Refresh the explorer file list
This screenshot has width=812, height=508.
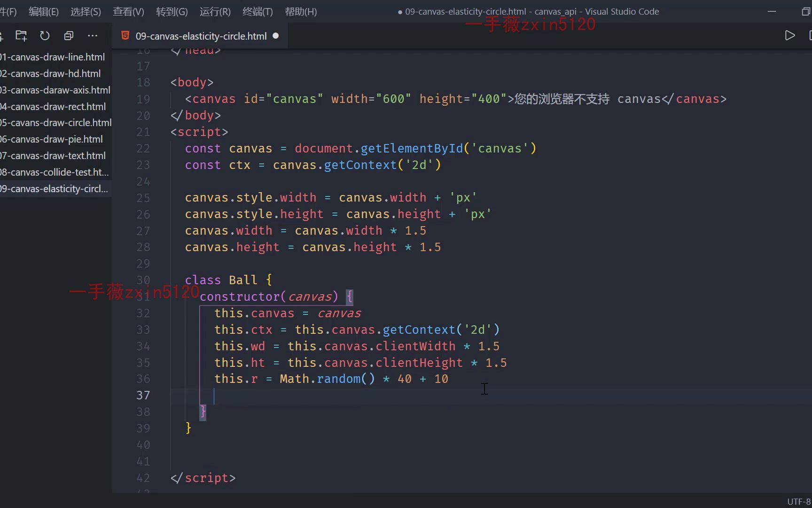(x=45, y=36)
